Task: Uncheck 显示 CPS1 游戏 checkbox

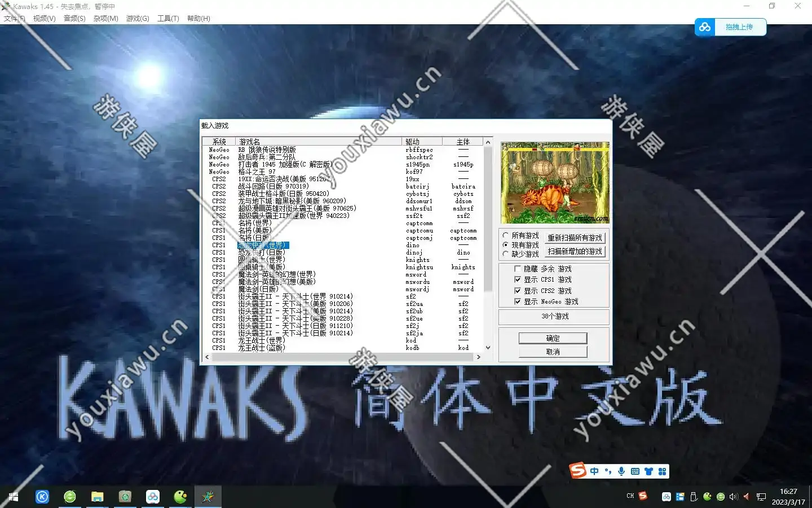Action: [x=518, y=280]
